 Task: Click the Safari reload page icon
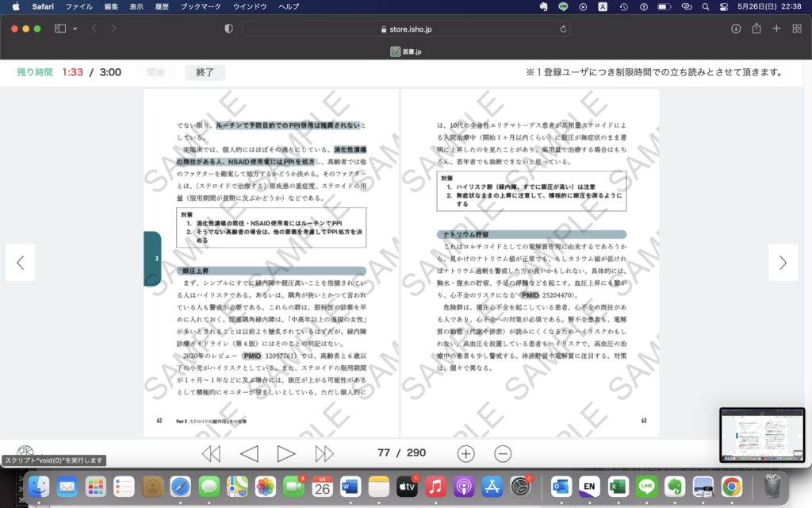[563, 29]
